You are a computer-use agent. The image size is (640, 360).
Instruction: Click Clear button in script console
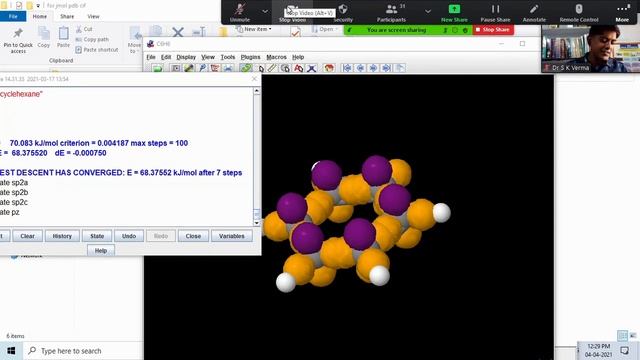tap(27, 236)
